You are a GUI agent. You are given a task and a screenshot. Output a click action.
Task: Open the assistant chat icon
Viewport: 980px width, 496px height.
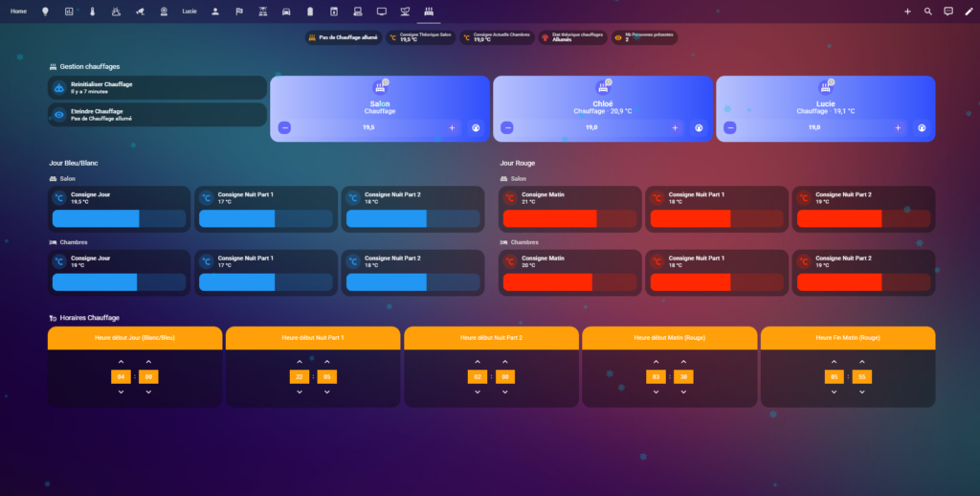(948, 11)
